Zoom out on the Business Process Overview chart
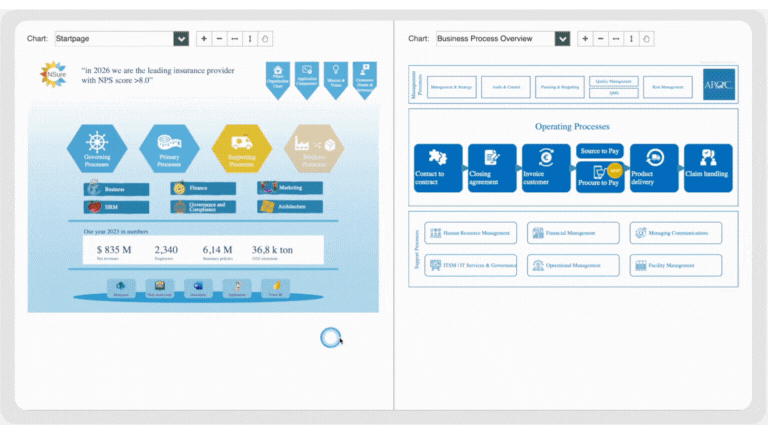768x432 pixels. [601, 39]
